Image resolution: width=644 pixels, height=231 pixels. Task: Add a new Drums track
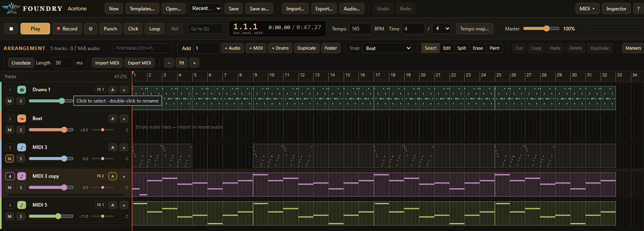(280, 48)
